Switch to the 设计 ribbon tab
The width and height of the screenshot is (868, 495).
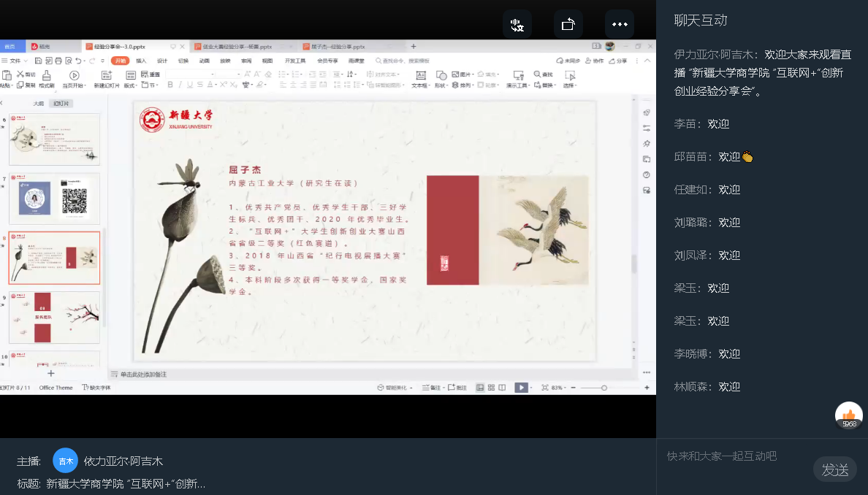point(162,61)
